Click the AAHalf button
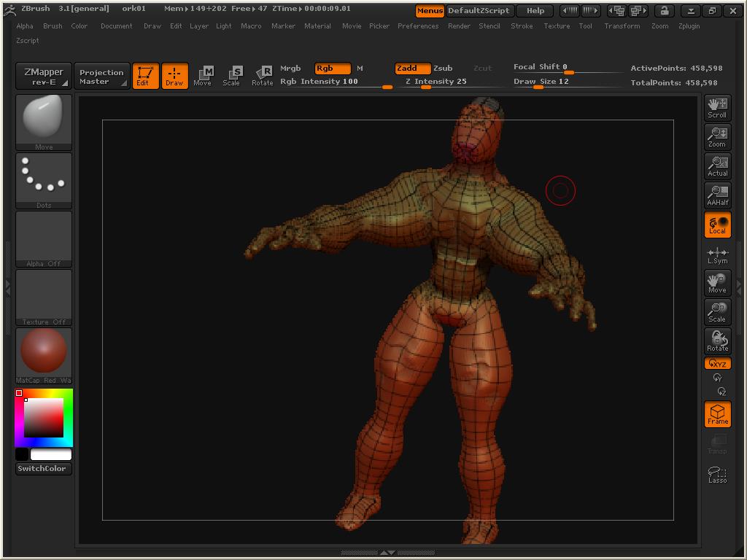The height and width of the screenshot is (560, 747). [x=718, y=195]
